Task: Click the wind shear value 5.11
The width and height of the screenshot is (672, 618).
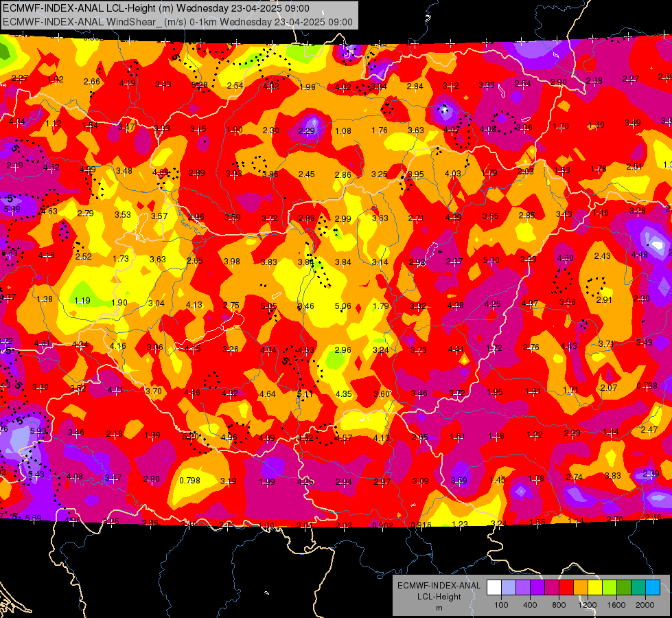Action: [305, 393]
